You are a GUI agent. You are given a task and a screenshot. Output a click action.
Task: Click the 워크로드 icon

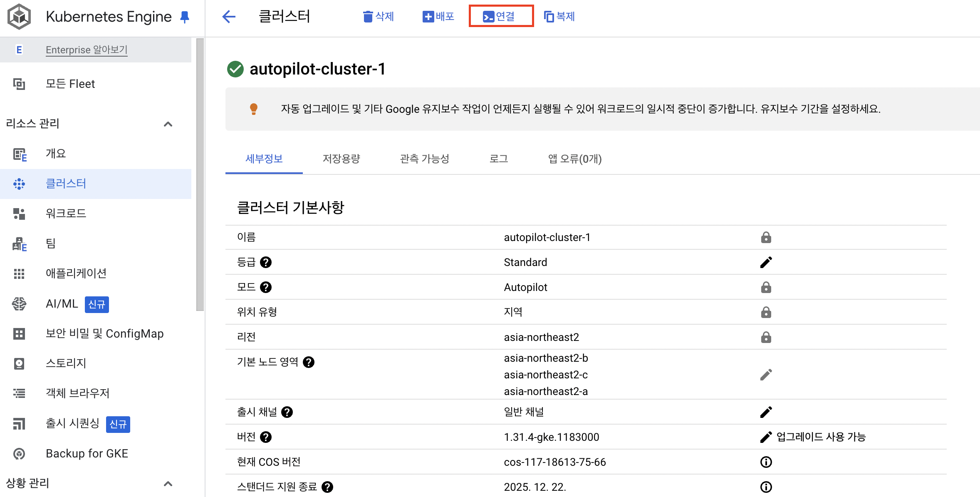(x=19, y=214)
